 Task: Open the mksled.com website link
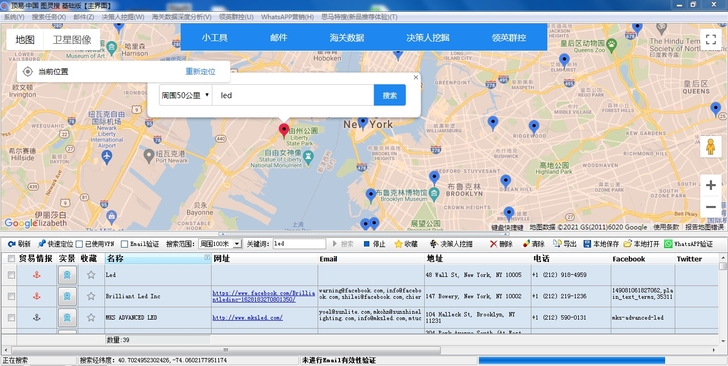247,318
